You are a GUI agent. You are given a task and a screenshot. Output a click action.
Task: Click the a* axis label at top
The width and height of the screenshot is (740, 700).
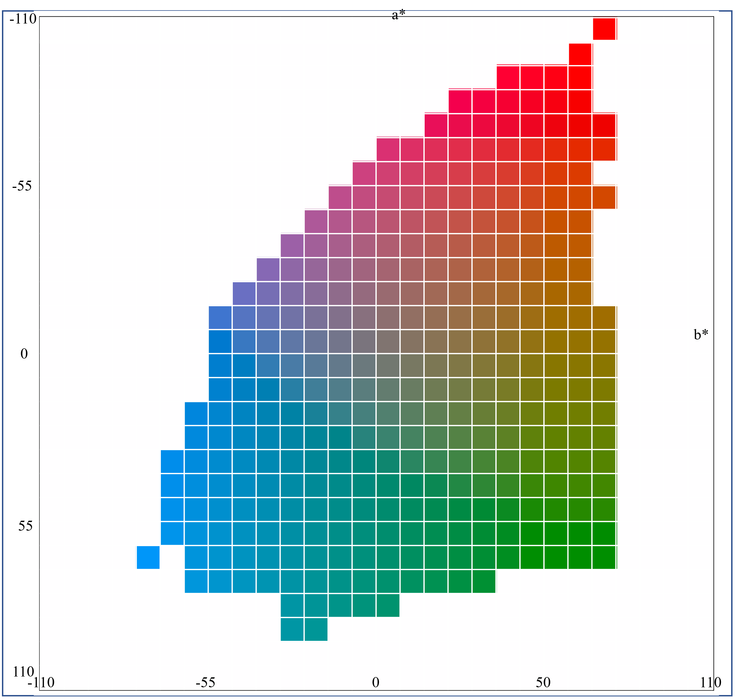click(398, 15)
